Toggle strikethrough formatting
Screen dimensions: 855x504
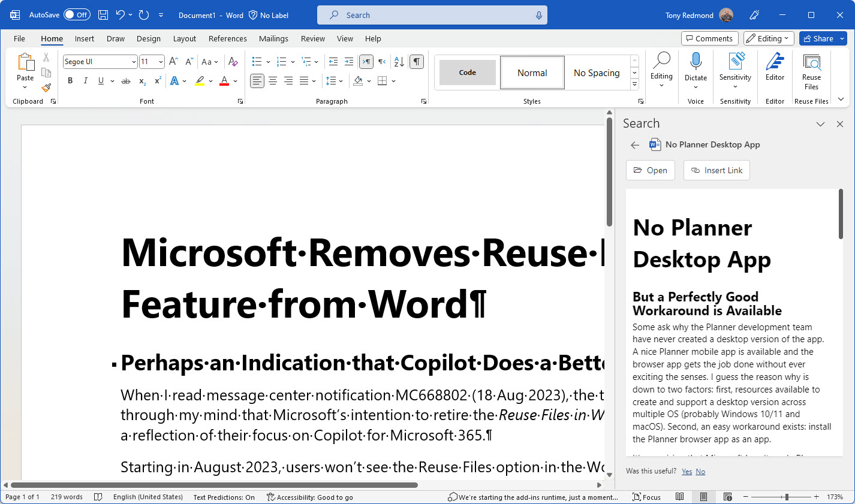[x=125, y=81]
